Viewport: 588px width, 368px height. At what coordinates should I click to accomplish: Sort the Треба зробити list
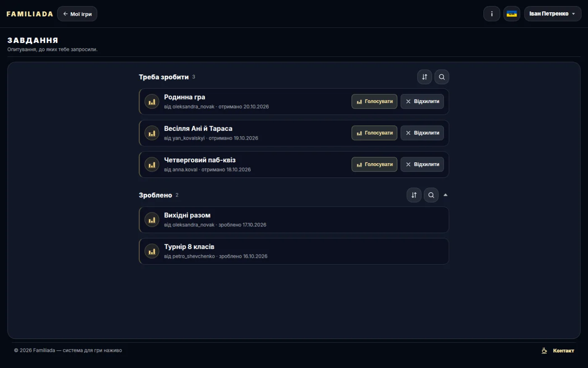[x=425, y=77]
